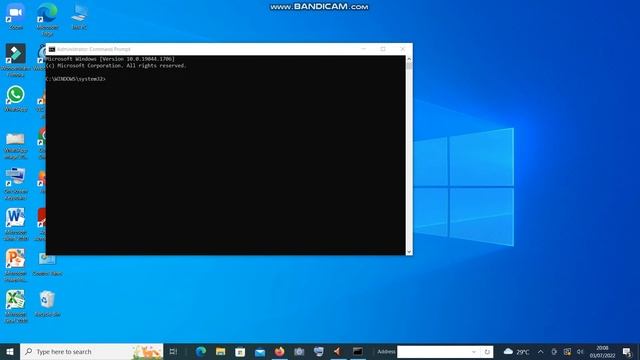Screen dimensions: 640x360
Task: Click the Command Prompt scrollbar up arrow
Action: pos(409,59)
